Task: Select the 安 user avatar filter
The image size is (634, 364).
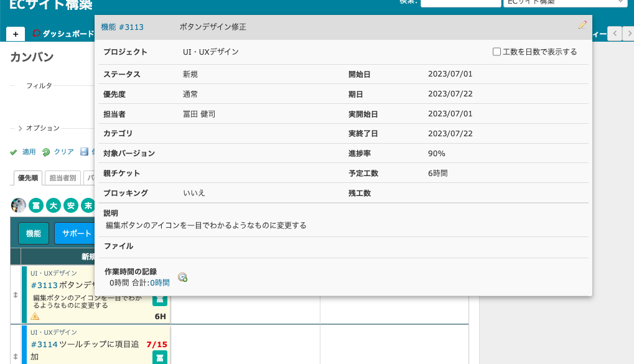Action: (71, 205)
